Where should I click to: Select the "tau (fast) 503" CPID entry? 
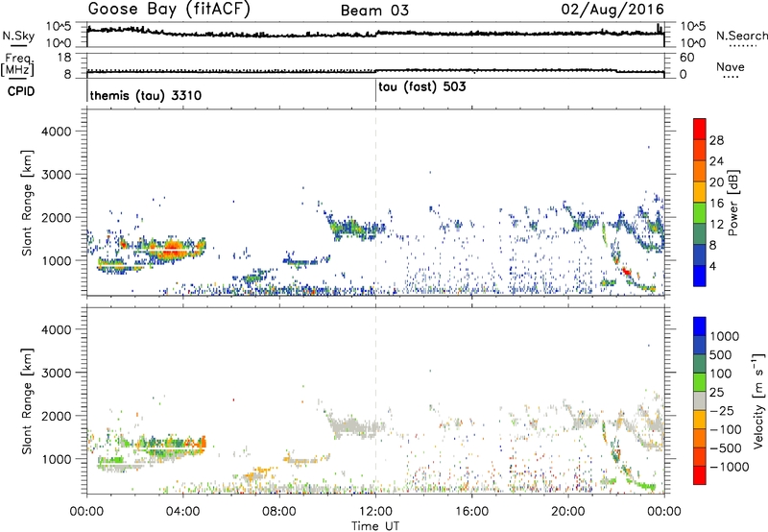422,86
